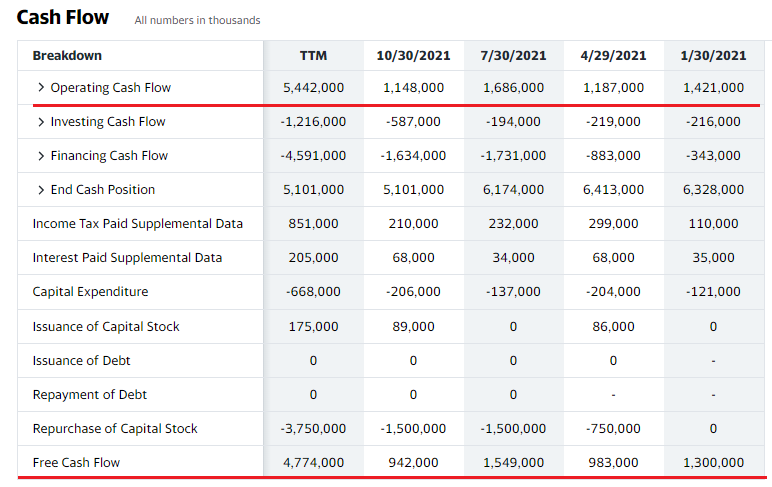
Task: Select the 1/30/2021 column header
Action: (x=713, y=55)
